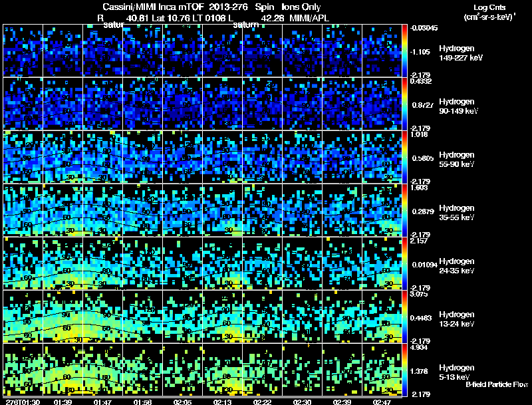Viewport: 532px width, 405px height.
Task: Click the 1.378 colorbar value
Action: [x=420, y=372]
